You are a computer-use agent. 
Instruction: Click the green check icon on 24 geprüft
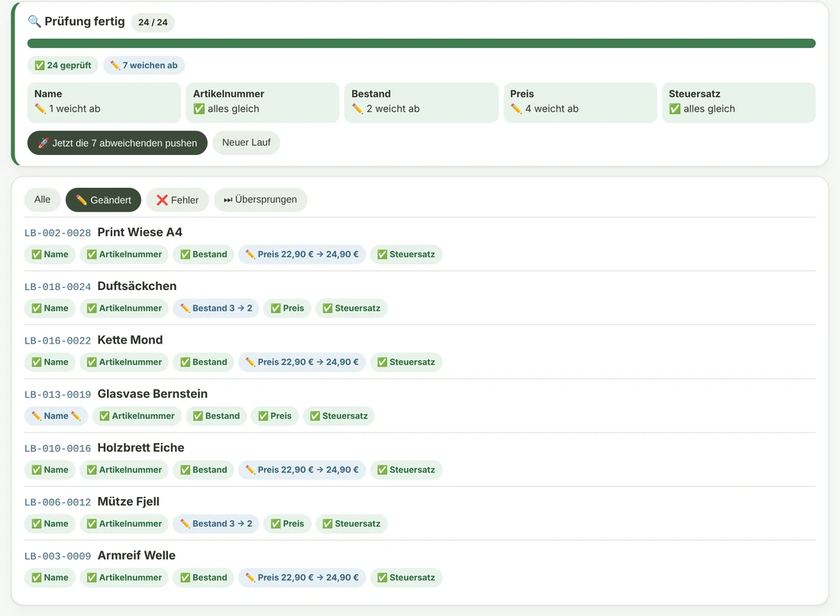tap(40, 66)
